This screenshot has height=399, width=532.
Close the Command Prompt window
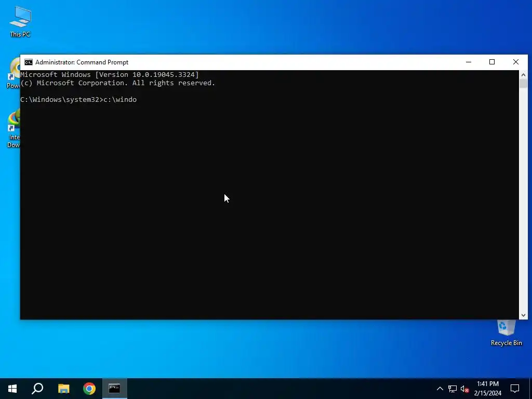pyautogui.click(x=516, y=62)
